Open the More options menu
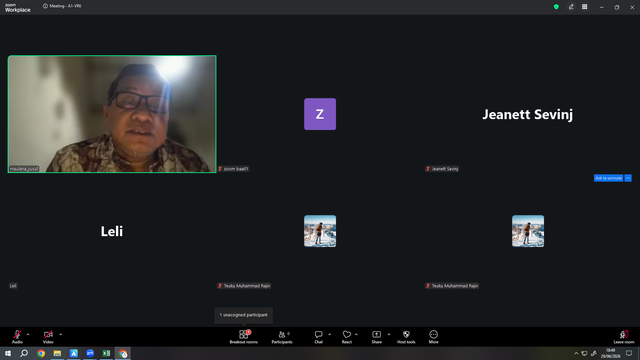 point(433,337)
